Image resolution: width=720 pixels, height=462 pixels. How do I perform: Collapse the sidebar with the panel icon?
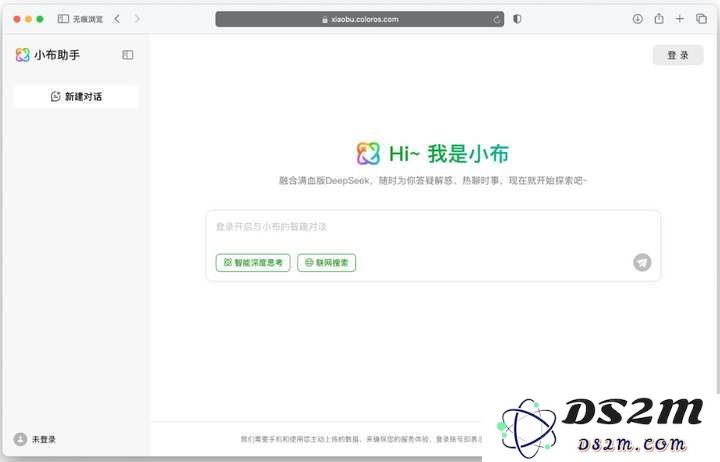click(x=128, y=55)
